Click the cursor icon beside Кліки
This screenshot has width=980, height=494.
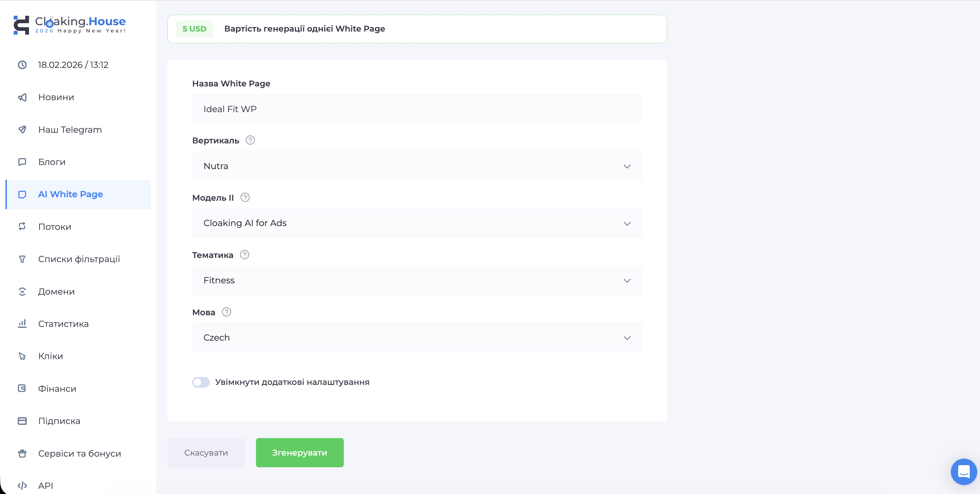(22, 356)
